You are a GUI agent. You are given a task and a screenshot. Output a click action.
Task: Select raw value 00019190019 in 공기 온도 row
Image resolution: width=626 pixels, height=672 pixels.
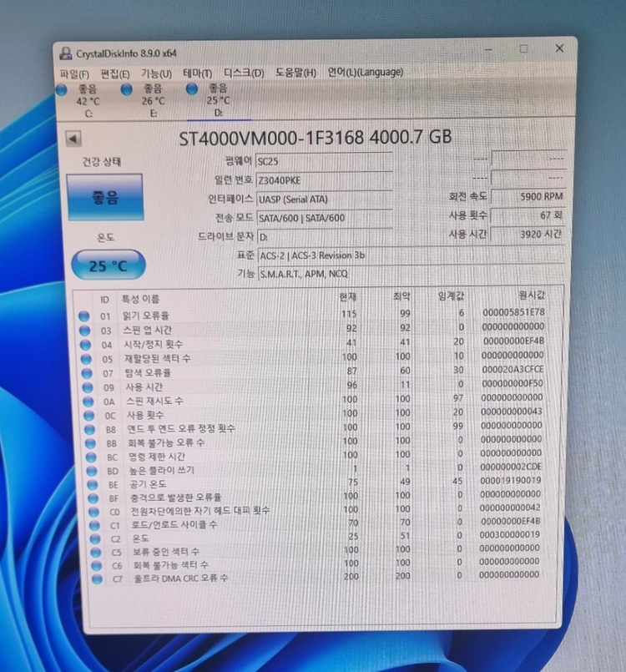[510, 481]
